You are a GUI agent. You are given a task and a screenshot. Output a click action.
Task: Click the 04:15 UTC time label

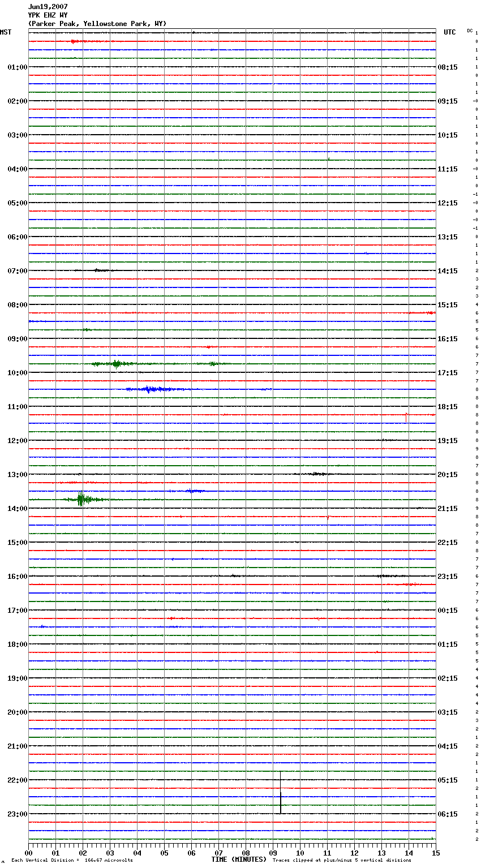(448, 746)
